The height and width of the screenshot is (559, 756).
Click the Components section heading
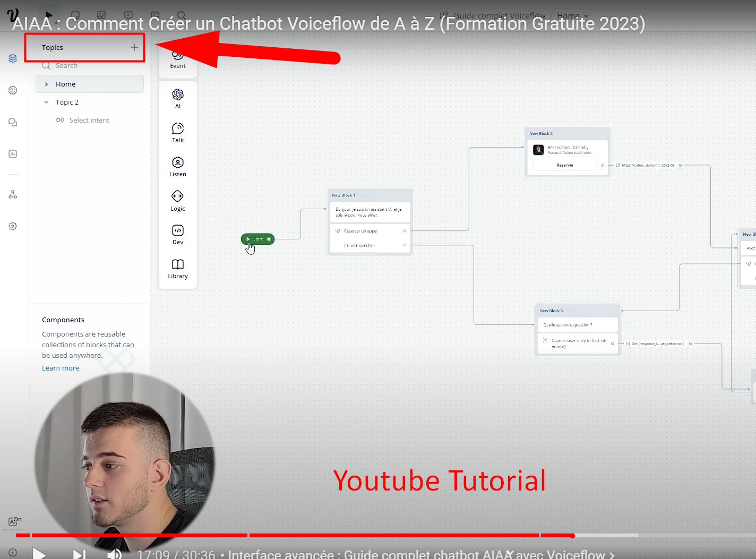63,320
